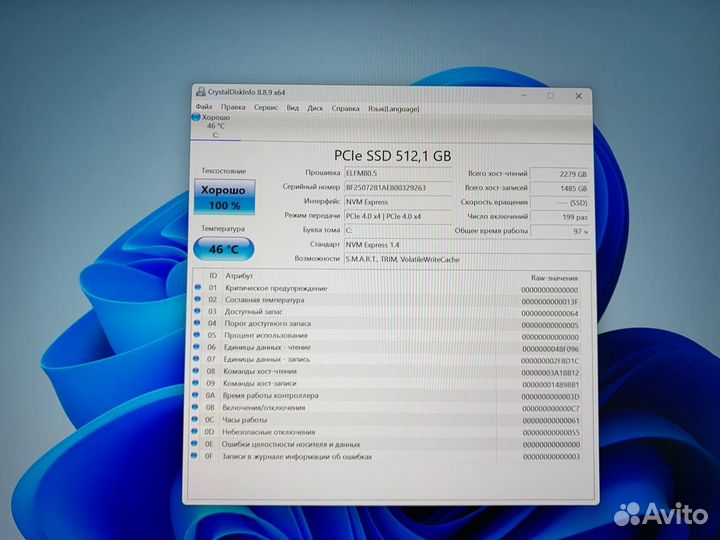Open the Диск menu
The width and height of the screenshot is (720, 540).
click(x=315, y=108)
